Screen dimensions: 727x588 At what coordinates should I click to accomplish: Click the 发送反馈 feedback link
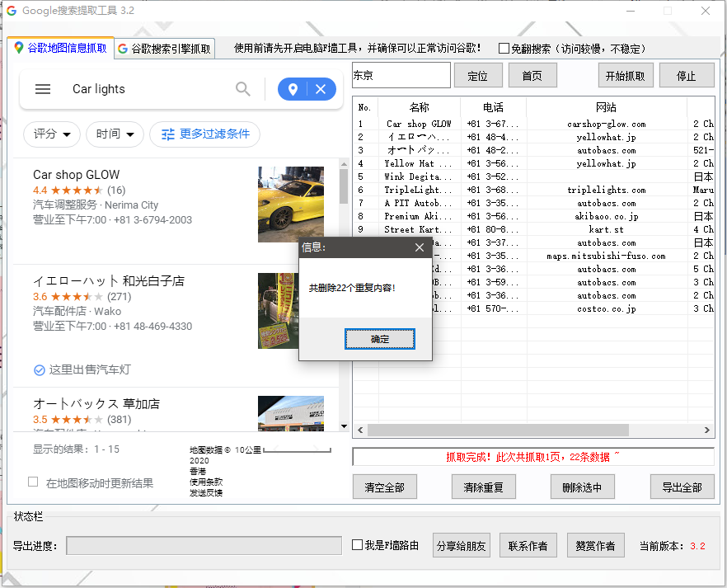pos(206,492)
